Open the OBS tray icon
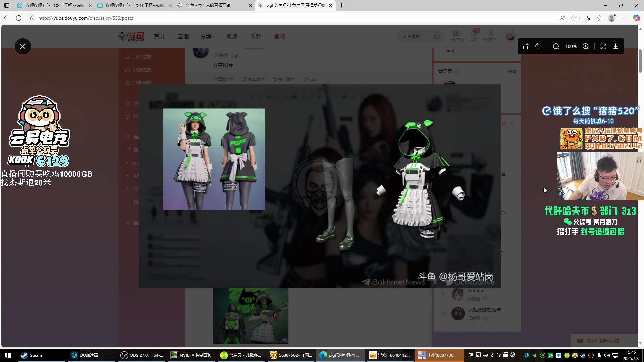This screenshot has width=644, height=362. [591, 355]
